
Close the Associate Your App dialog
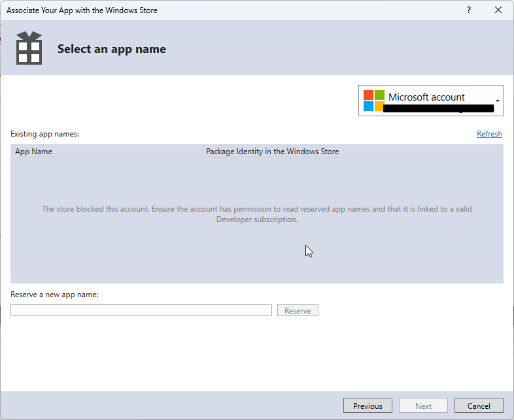pos(498,10)
